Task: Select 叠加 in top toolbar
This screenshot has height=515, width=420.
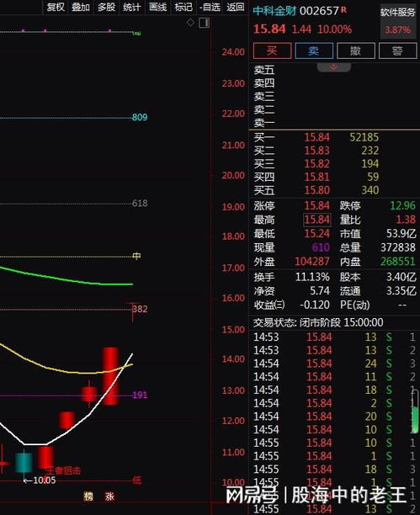Action: (81, 7)
